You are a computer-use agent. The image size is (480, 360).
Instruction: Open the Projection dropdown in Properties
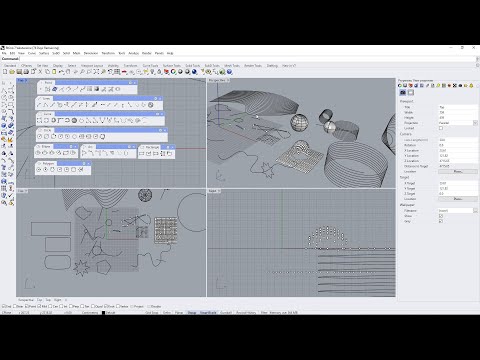(475, 123)
